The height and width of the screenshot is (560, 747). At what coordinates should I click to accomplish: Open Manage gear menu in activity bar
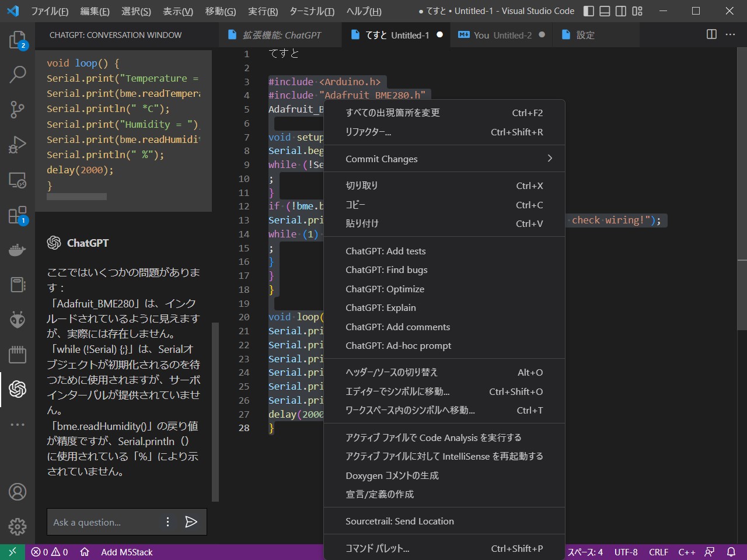click(18, 527)
